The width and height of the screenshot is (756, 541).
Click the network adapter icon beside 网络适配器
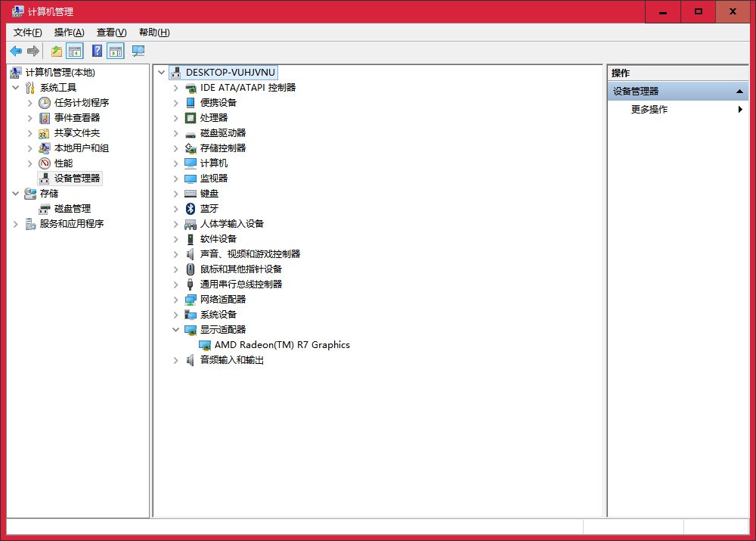[x=191, y=300]
